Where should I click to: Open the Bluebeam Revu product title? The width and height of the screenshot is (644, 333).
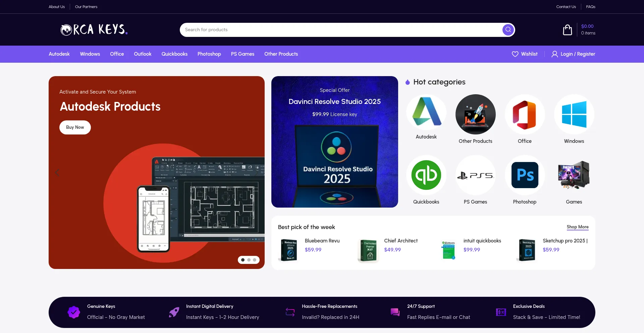(322, 241)
